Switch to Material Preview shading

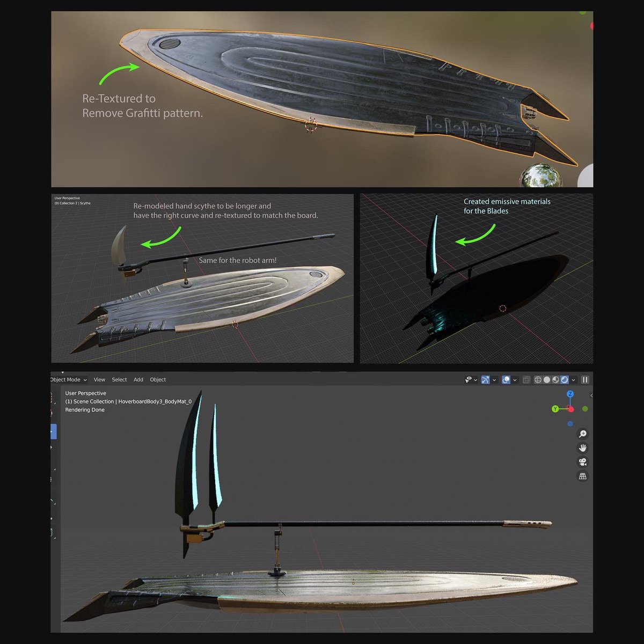[555, 379]
